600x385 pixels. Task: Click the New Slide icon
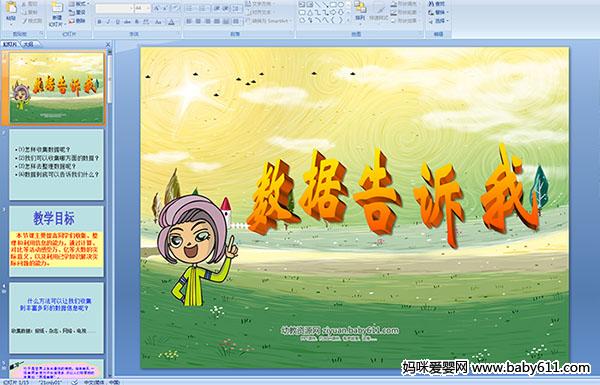coord(57,9)
